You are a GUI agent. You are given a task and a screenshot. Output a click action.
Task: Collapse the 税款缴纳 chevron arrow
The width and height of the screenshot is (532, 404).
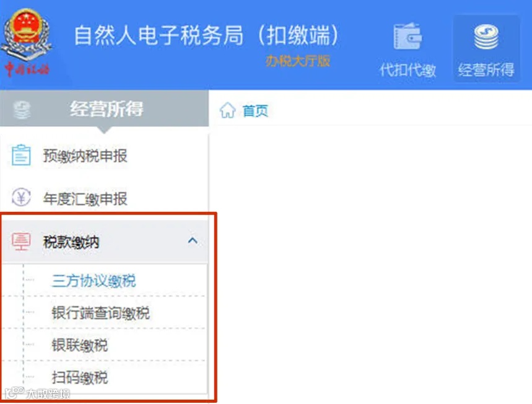pyautogui.click(x=193, y=240)
